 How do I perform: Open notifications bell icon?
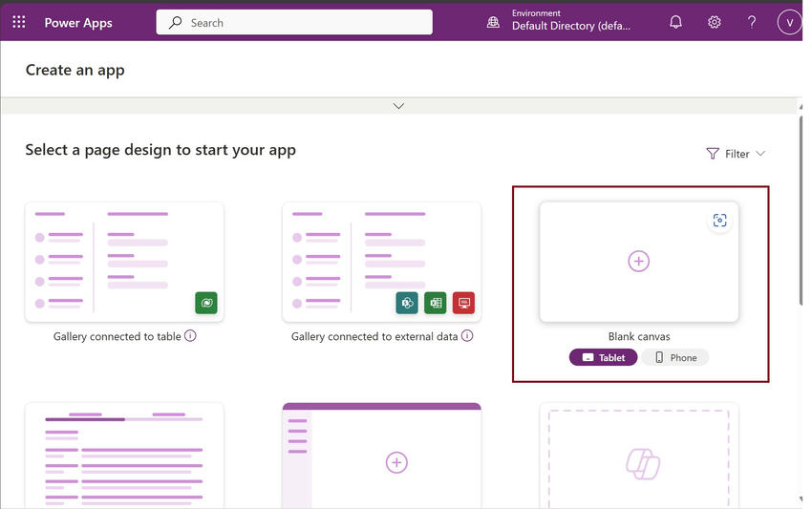pos(675,22)
